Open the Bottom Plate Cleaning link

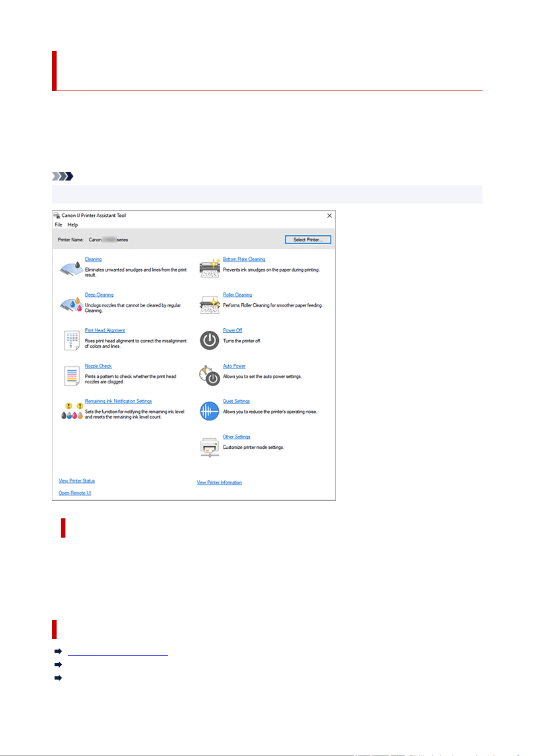point(244,259)
